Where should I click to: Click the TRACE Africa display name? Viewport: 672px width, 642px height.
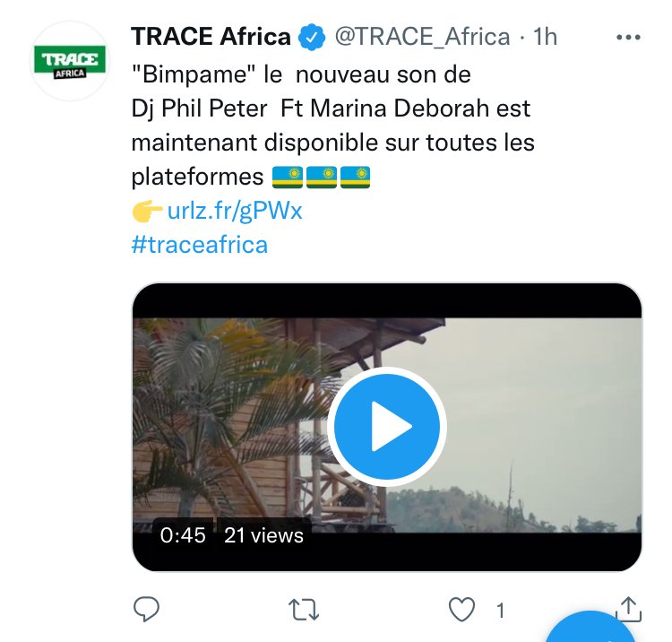[x=211, y=38]
